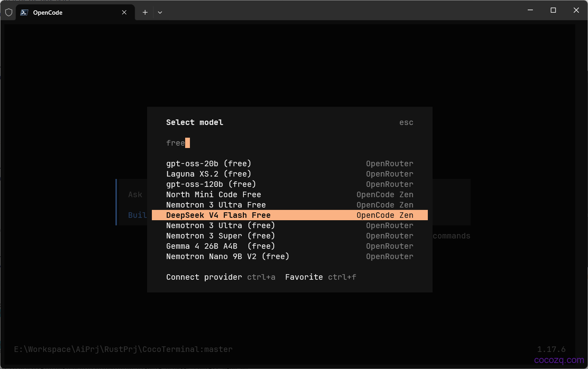Select the highlighted DeepSeek V4 Flash Free
This screenshot has width=588, height=369.
(x=290, y=215)
